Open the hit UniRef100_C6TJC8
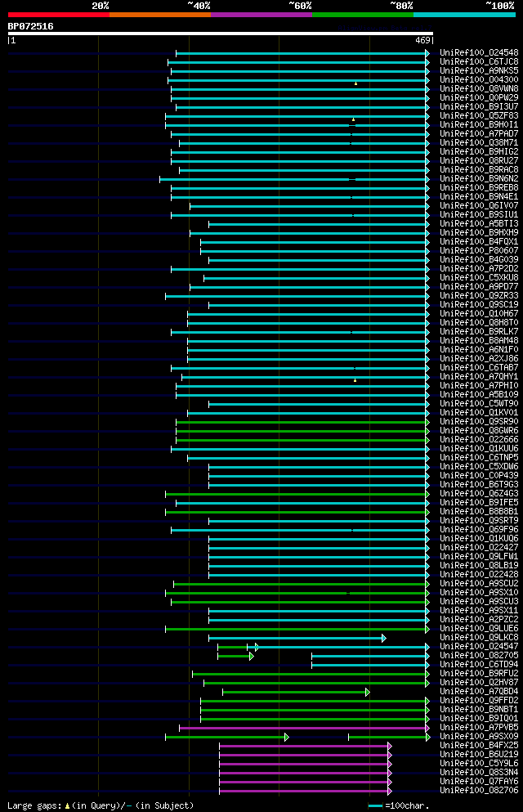The image size is (523, 812). pos(479,61)
